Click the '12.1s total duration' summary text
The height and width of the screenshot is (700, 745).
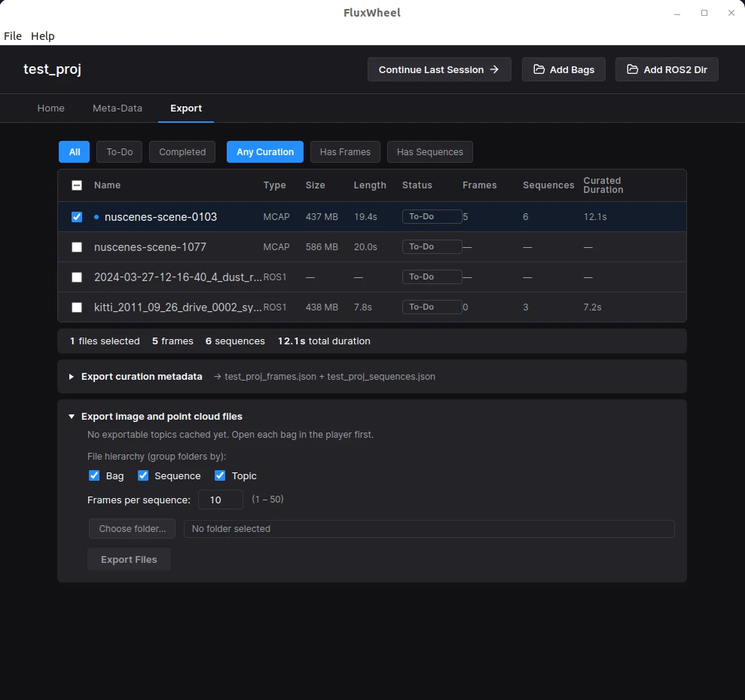324,341
